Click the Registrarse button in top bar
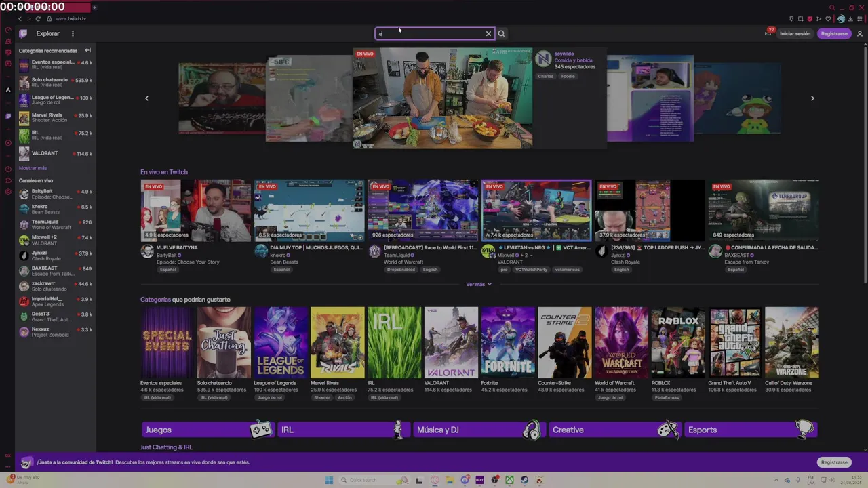The width and height of the screenshot is (868, 488). tap(833, 33)
